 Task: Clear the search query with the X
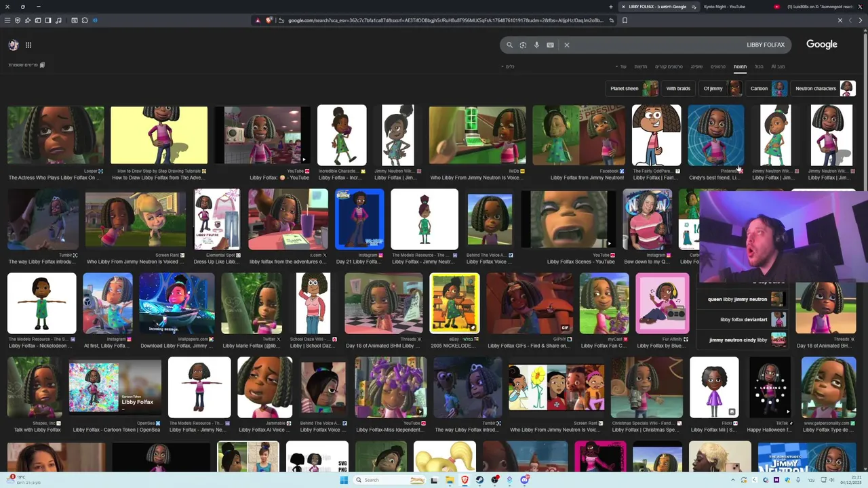click(x=567, y=45)
